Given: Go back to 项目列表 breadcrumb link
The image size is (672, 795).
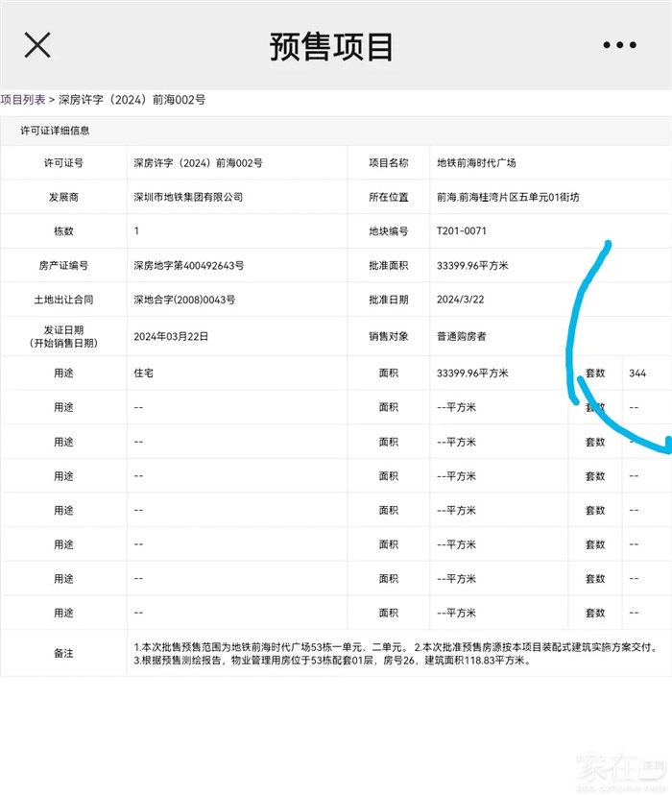Looking at the screenshot, I should (x=23, y=99).
